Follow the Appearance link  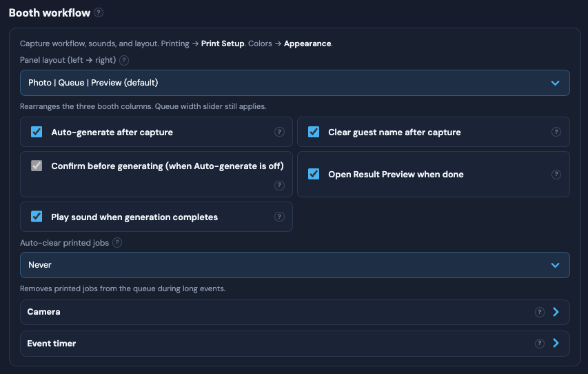(x=307, y=43)
